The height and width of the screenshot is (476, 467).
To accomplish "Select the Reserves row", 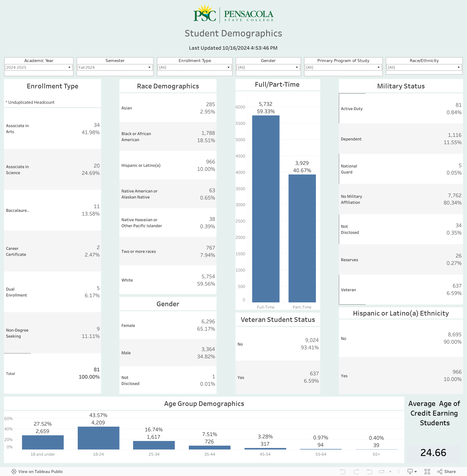I will 401,260.
